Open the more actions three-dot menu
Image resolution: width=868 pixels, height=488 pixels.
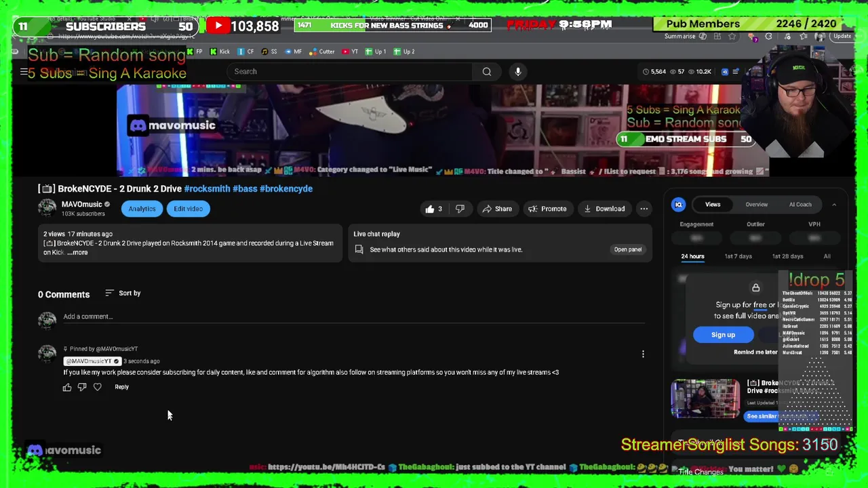coord(644,209)
